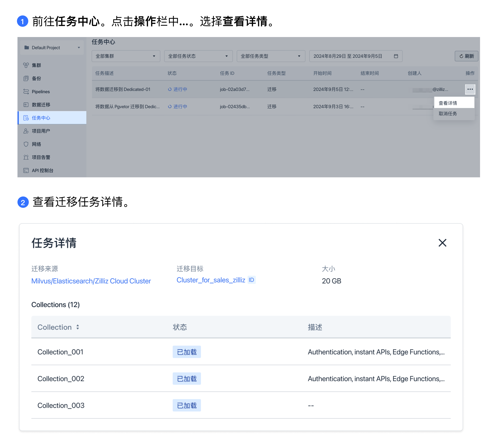Click Collection_002 in the table
This screenshot has height=448, width=497.
click(61, 379)
